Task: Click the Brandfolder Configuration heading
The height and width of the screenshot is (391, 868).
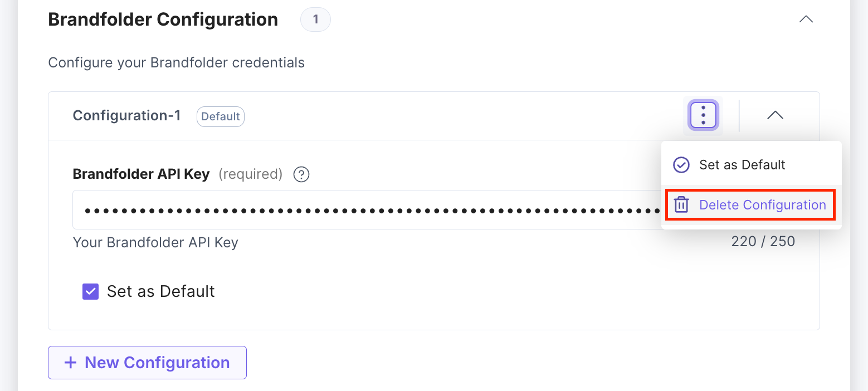Action: click(163, 19)
